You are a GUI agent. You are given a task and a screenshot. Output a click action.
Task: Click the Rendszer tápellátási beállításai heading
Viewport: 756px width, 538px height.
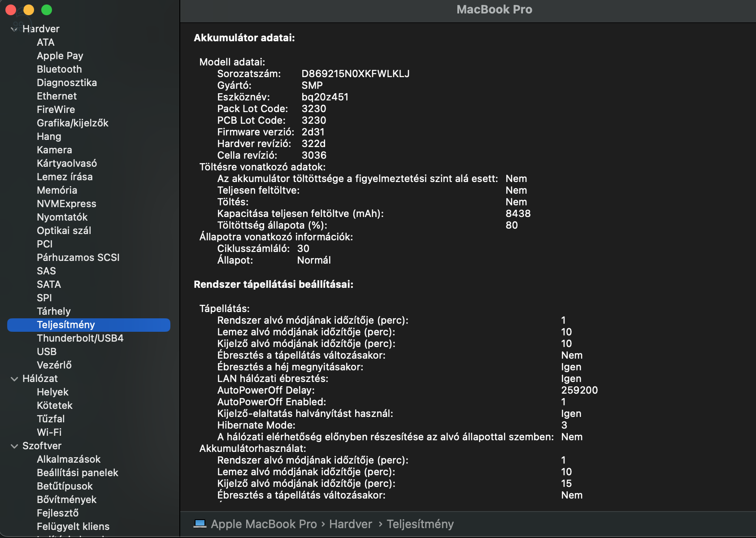coord(274,284)
